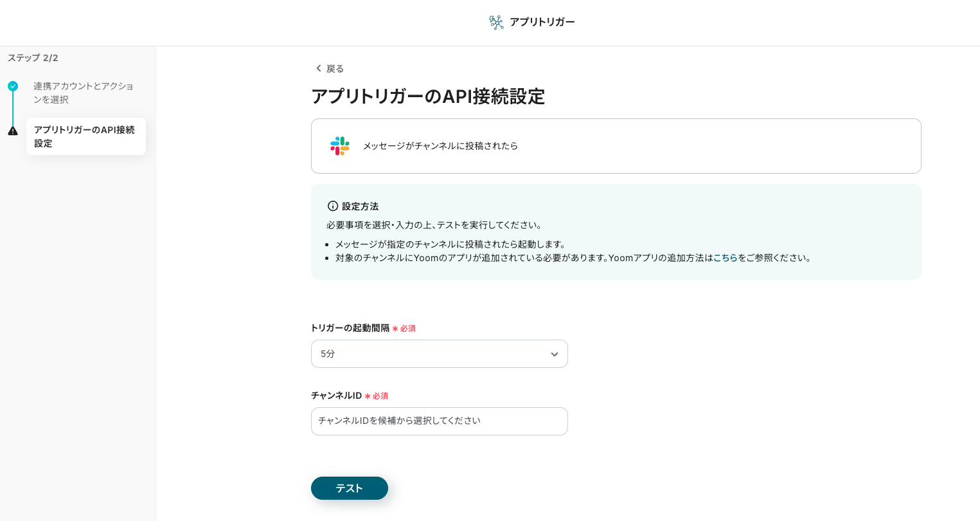The width and height of the screenshot is (980, 521).
Task: Click the 設定方法 heading text
Action: [x=360, y=206]
